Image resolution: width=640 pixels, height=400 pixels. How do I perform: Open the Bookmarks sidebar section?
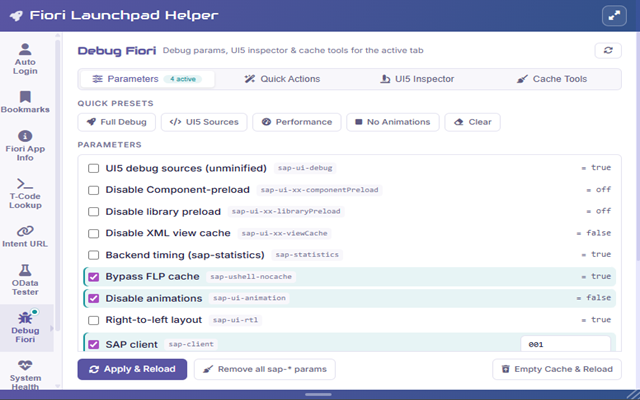click(x=25, y=102)
